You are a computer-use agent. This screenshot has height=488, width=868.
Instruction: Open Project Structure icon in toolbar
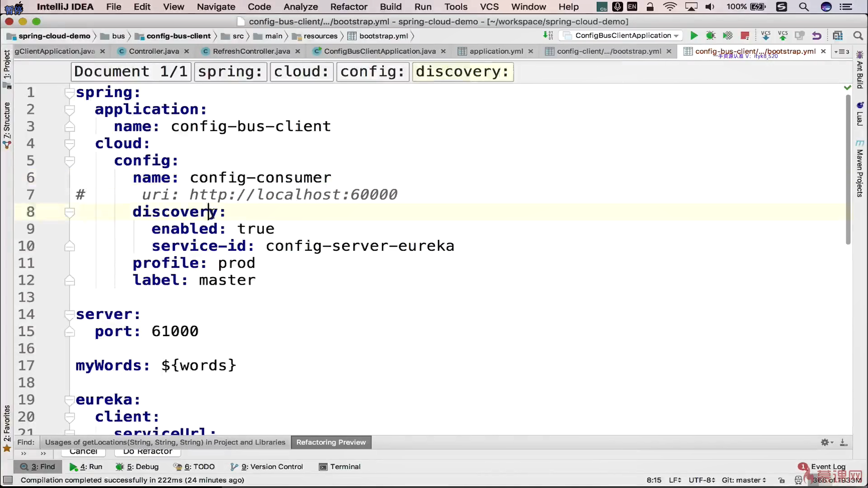[837, 36]
